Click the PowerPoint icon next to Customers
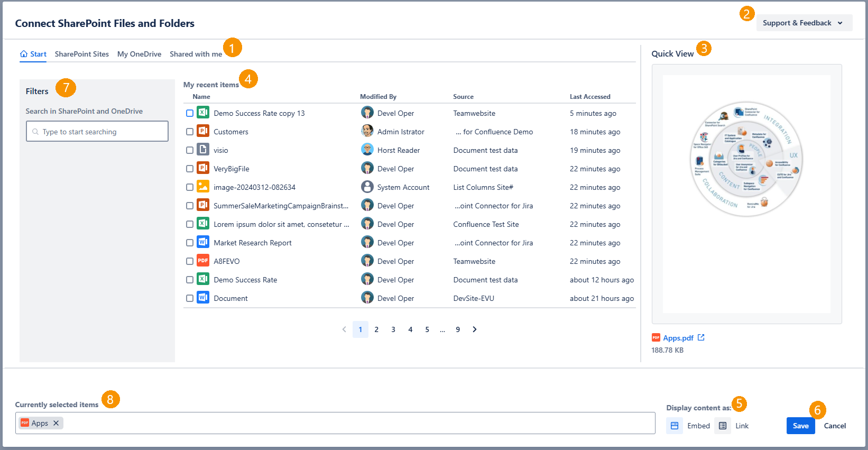Viewport: 868px width, 450px height. (203, 131)
